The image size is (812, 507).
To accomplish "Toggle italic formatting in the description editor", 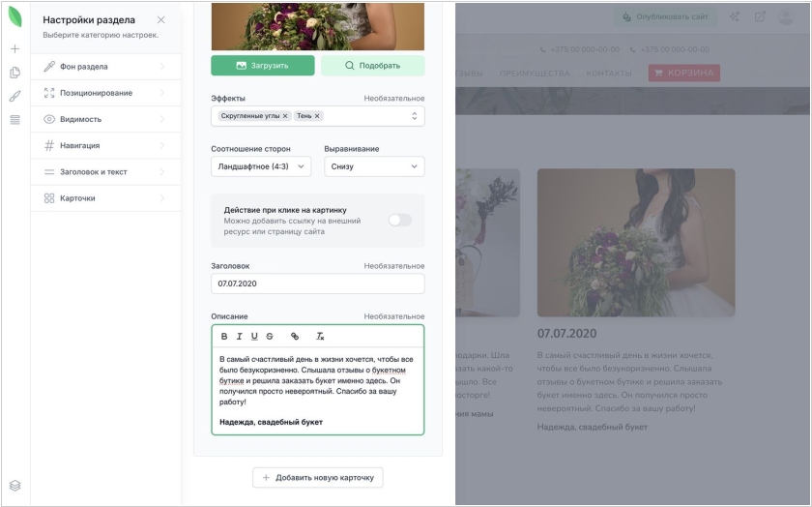I will [240, 337].
